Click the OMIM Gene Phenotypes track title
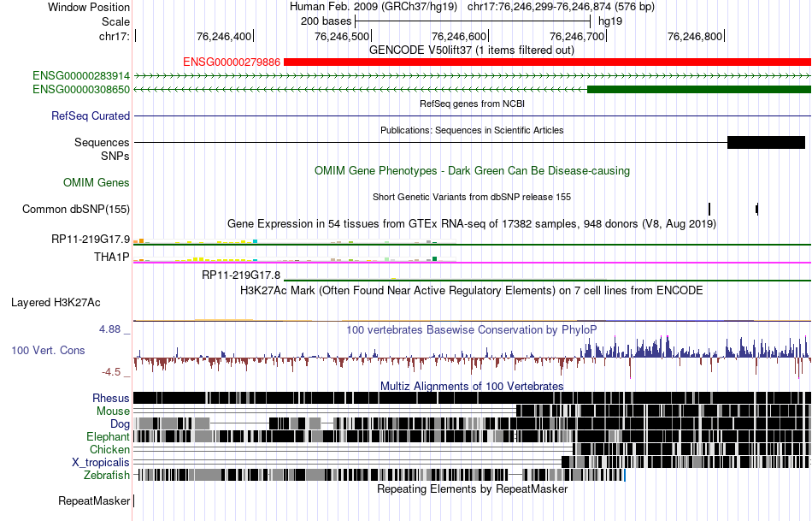The height and width of the screenshot is (521, 812). [473, 171]
